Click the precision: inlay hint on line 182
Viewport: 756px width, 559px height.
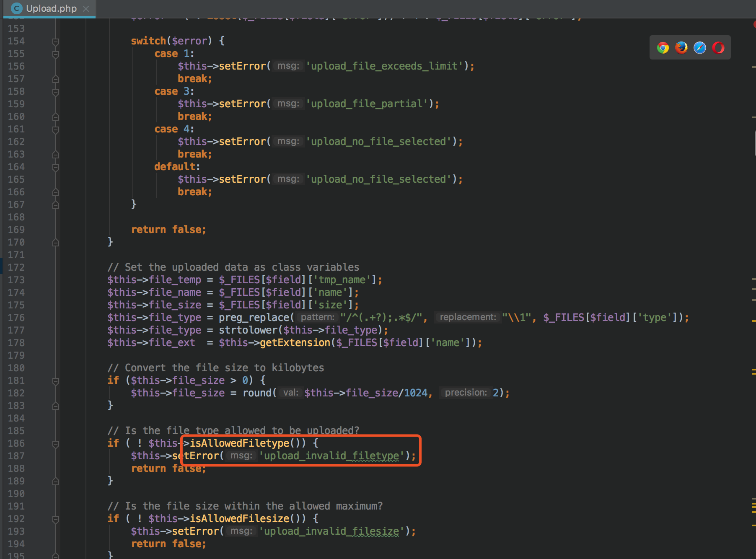(466, 393)
